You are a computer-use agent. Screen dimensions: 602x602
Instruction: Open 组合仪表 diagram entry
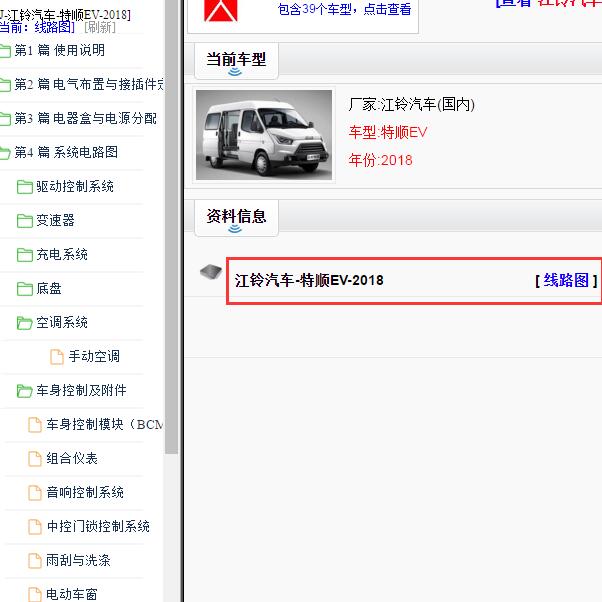coord(72,458)
